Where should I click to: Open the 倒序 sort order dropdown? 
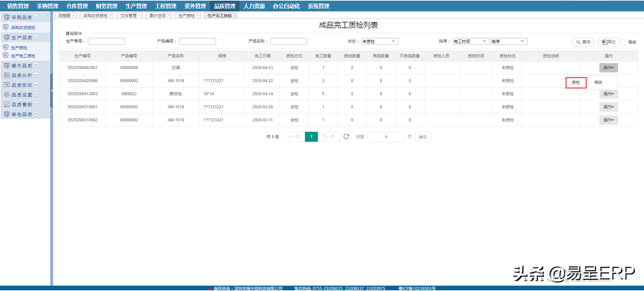[x=509, y=41]
